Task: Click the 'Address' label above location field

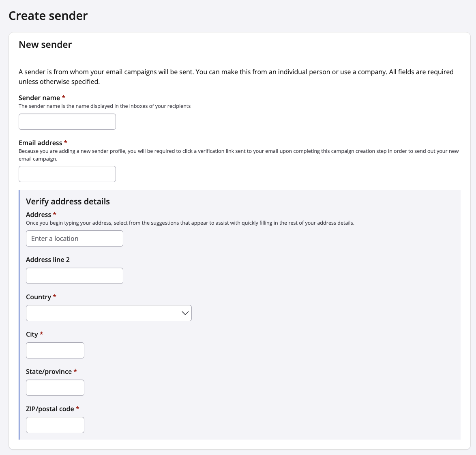Action: click(x=39, y=215)
